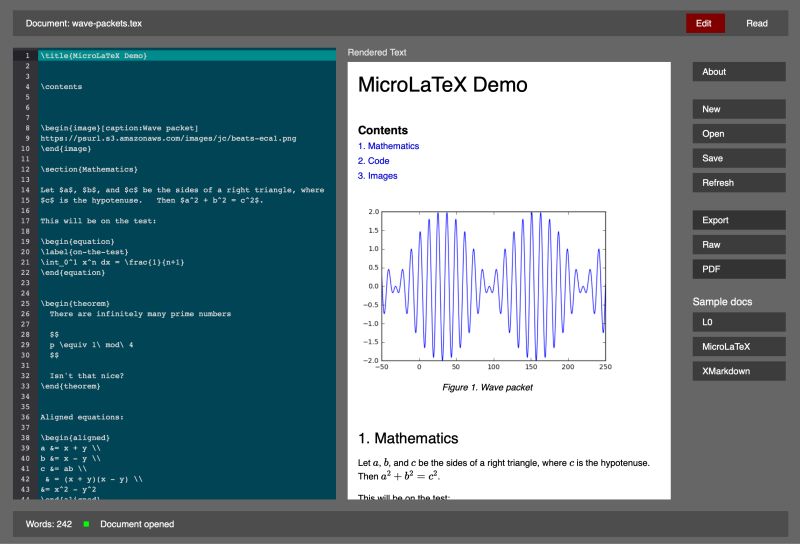800x544 pixels.
Task: Show the Raw output
Action: pos(739,244)
